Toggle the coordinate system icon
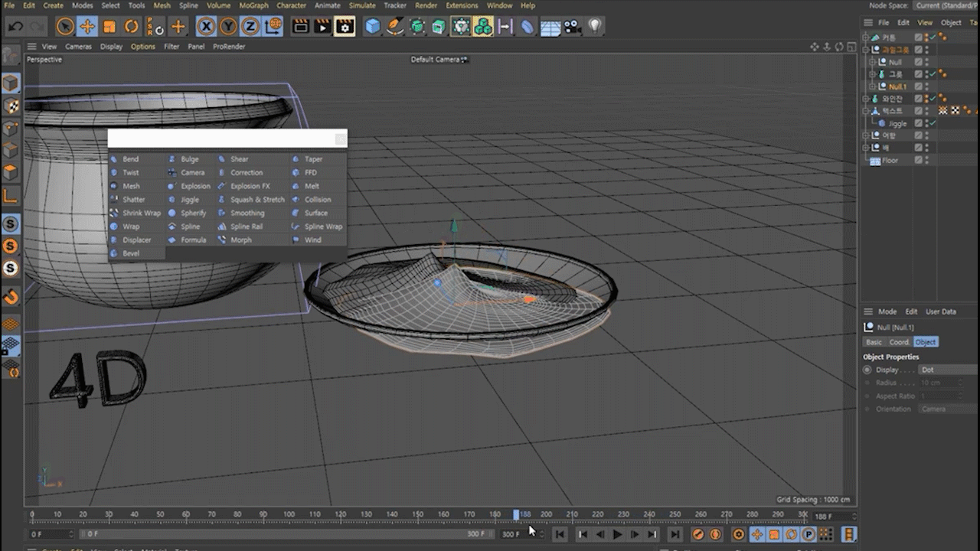 273,27
